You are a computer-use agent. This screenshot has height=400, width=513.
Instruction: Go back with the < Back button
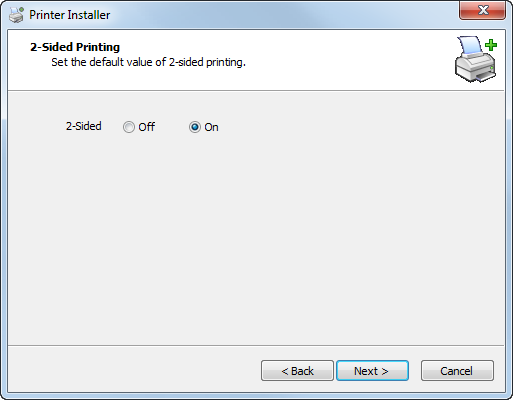click(x=297, y=371)
